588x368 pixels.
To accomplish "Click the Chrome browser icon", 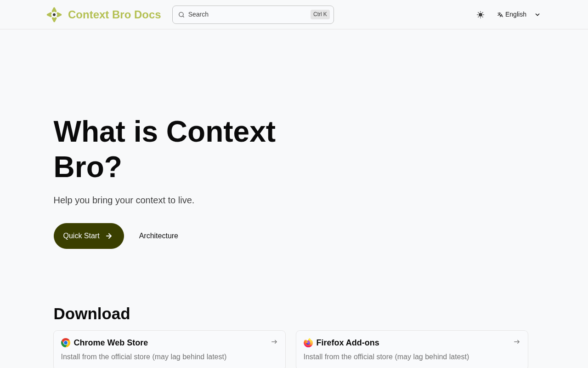I will pyautogui.click(x=66, y=343).
